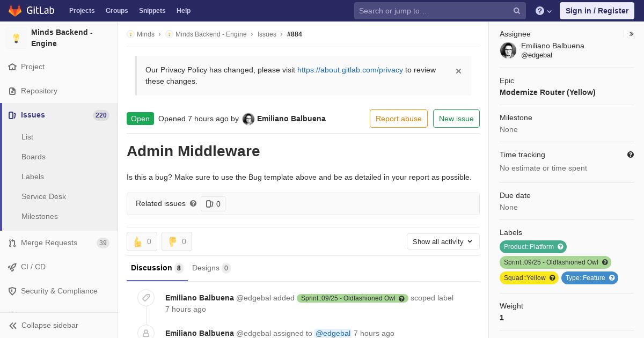Screen dimensions: 644x338
Task: Open Milestones in the sidebar
Action: (40, 217)
